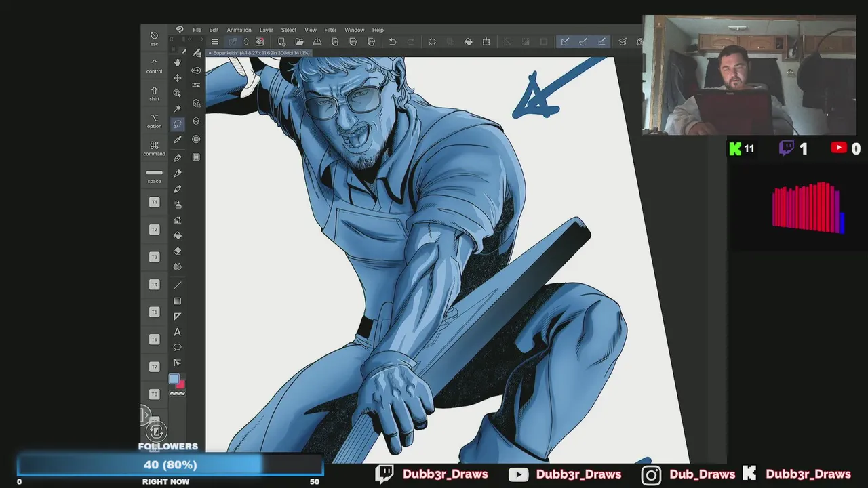Viewport: 868px width, 488px height.
Task: Open the File menu
Action: [x=197, y=30]
